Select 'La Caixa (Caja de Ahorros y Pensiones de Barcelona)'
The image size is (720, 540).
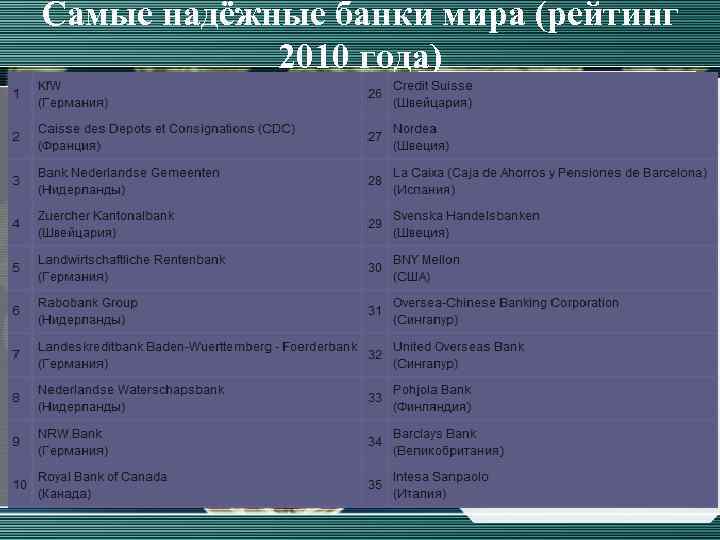pyautogui.click(x=550, y=173)
